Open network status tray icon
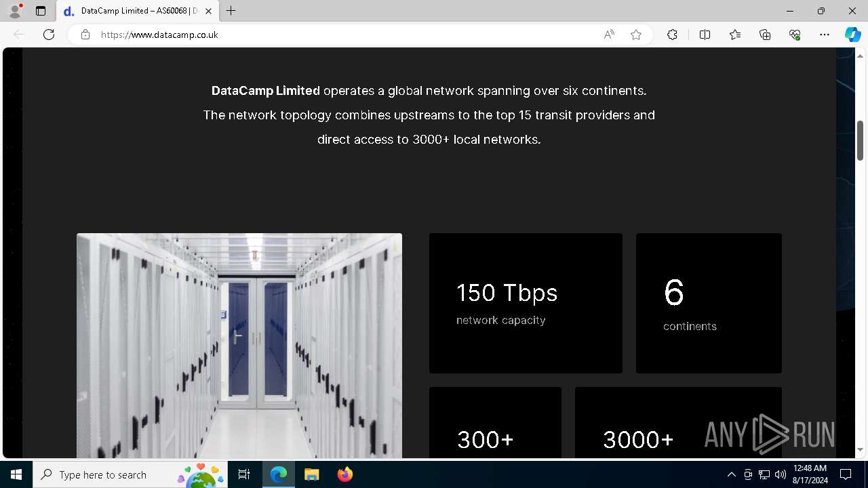 point(764,474)
